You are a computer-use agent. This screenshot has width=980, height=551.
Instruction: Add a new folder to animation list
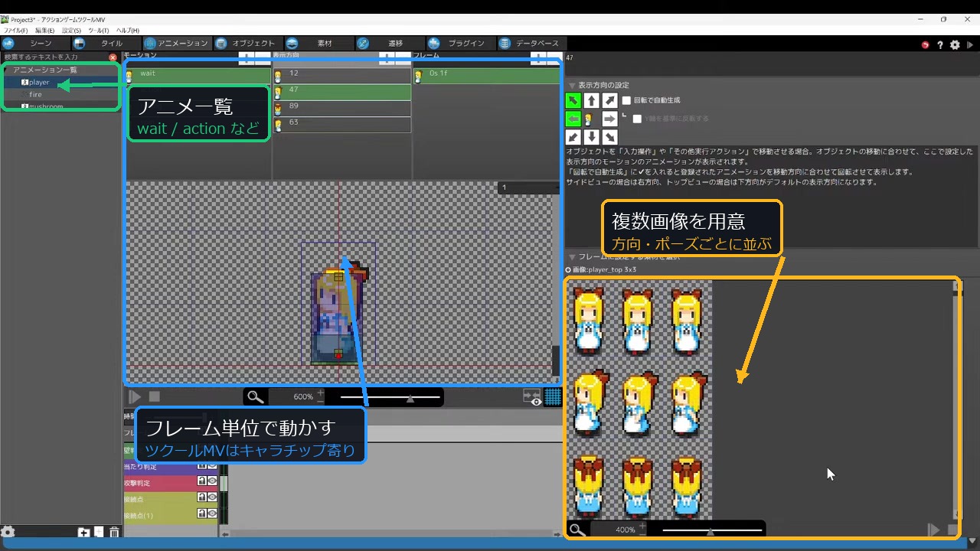84,533
